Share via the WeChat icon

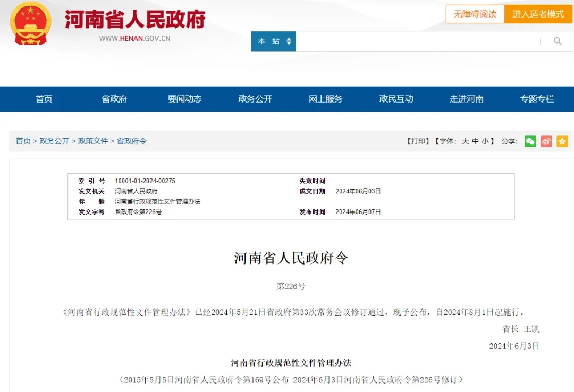tap(530, 141)
